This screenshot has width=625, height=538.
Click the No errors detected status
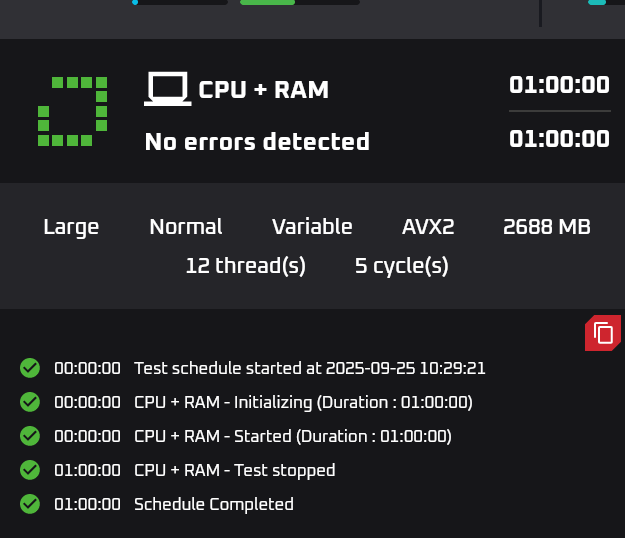pyautogui.click(x=257, y=141)
